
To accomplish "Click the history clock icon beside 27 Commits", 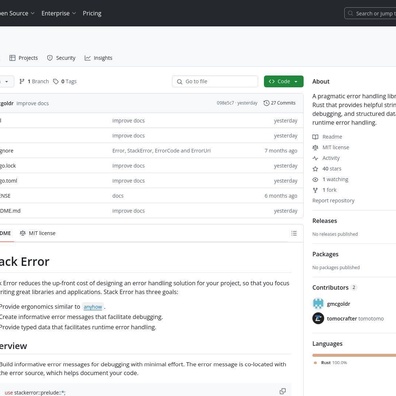I will pyautogui.click(x=266, y=103).
